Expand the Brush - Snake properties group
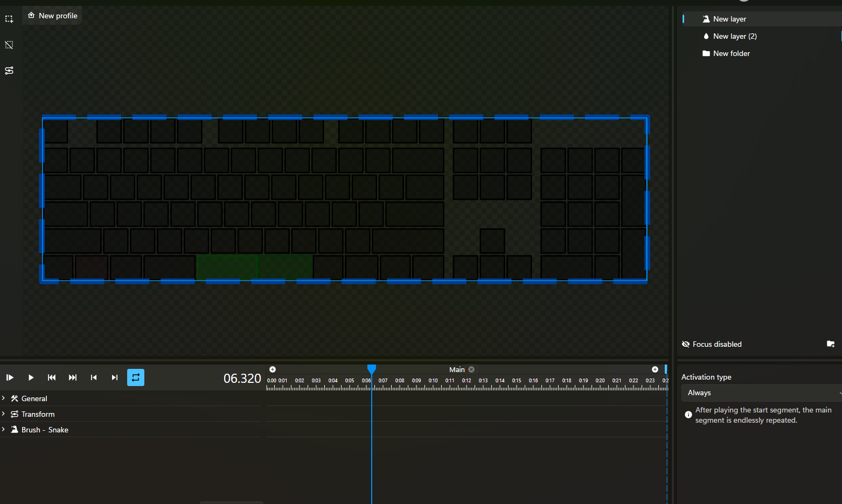842x504 pixels. [4, 430]
